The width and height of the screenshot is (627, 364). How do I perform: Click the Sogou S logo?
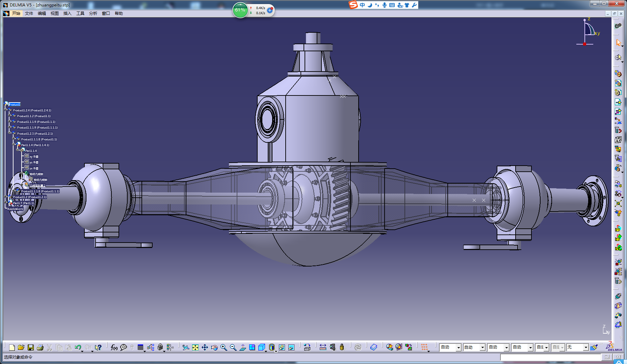(353, 5)
